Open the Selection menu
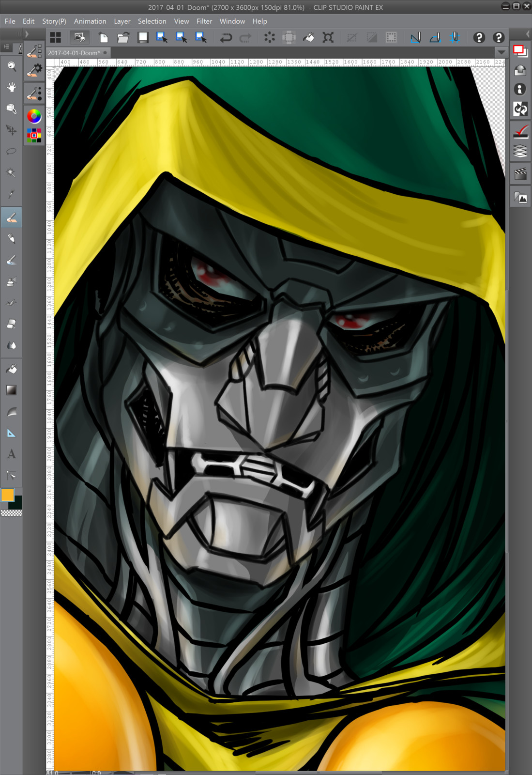Image resolution: width=532 pixels, height=775 pixels. (x=152, y=21)
